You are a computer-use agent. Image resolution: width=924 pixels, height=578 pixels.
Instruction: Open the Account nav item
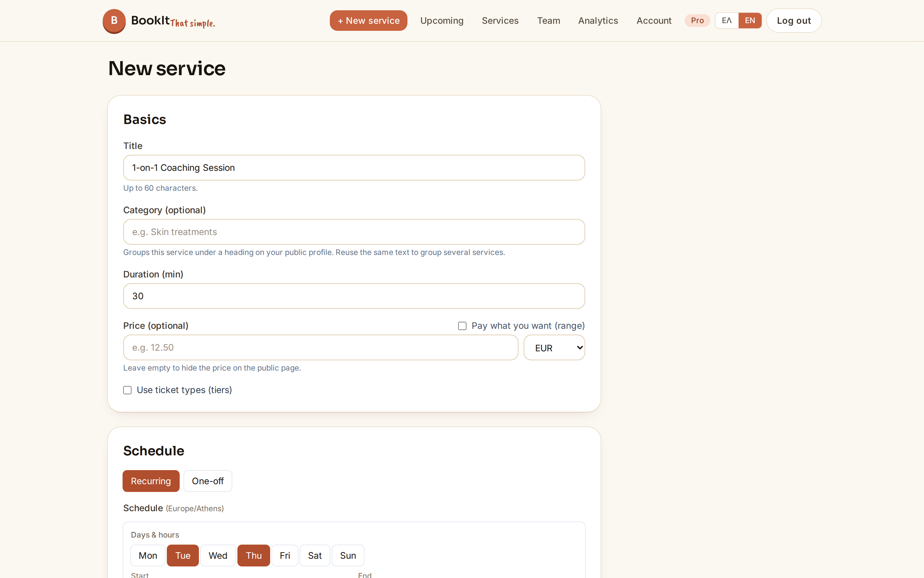click(x=654, y=21)
